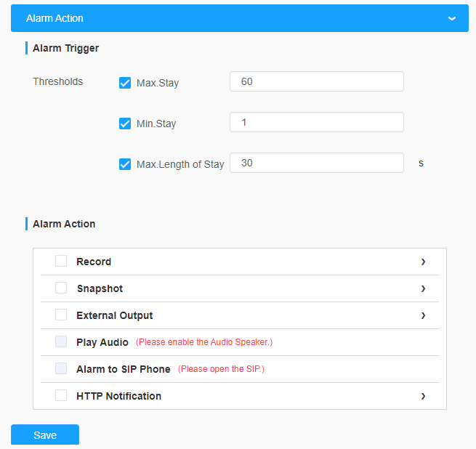Screen dimensions: 476x449
Task: Expand the External Output row arrow
Action: (x=423, y=315)
